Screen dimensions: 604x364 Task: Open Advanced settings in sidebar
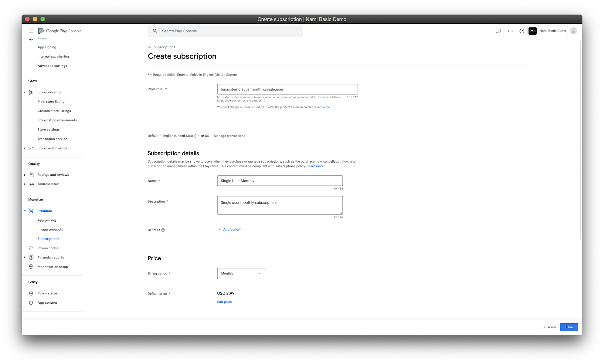52,66
